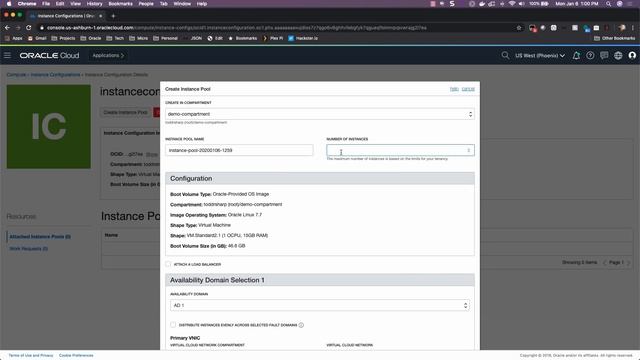Open Chrome's three-dot menu
Screen dimensions: 640x360
633,28
